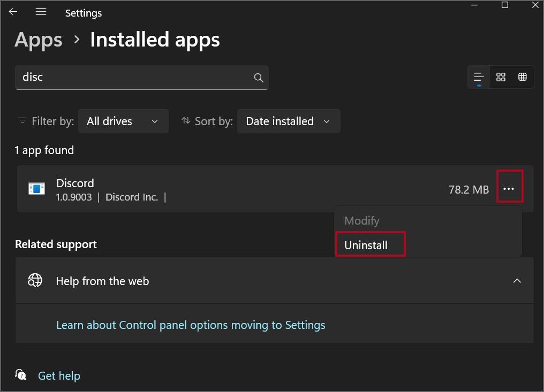Switch to list view layout
This screenshot has height=392, width=544.
[479, 77]
